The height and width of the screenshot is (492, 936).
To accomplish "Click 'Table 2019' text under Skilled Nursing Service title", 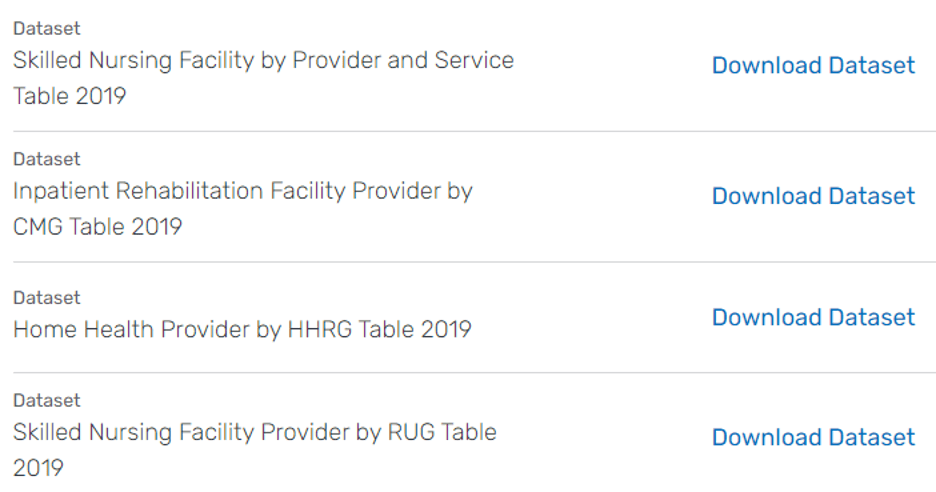I will coord(70,98).
